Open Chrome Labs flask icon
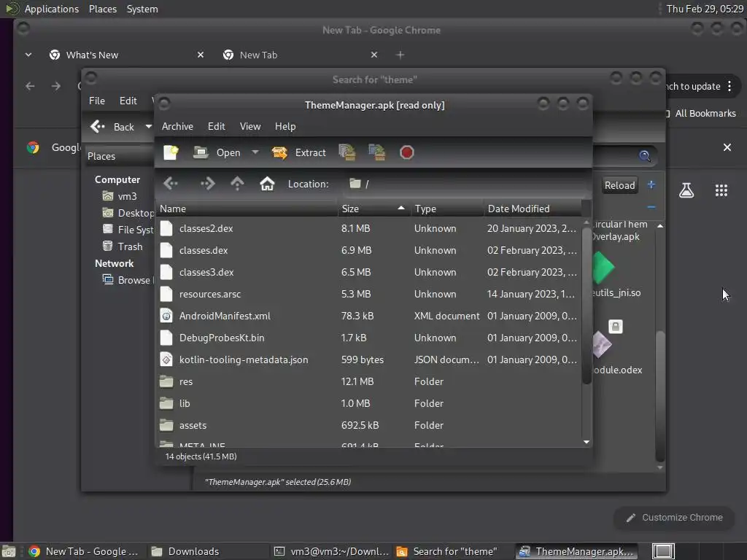The image size is (747, 560). (x=686, y=190)
